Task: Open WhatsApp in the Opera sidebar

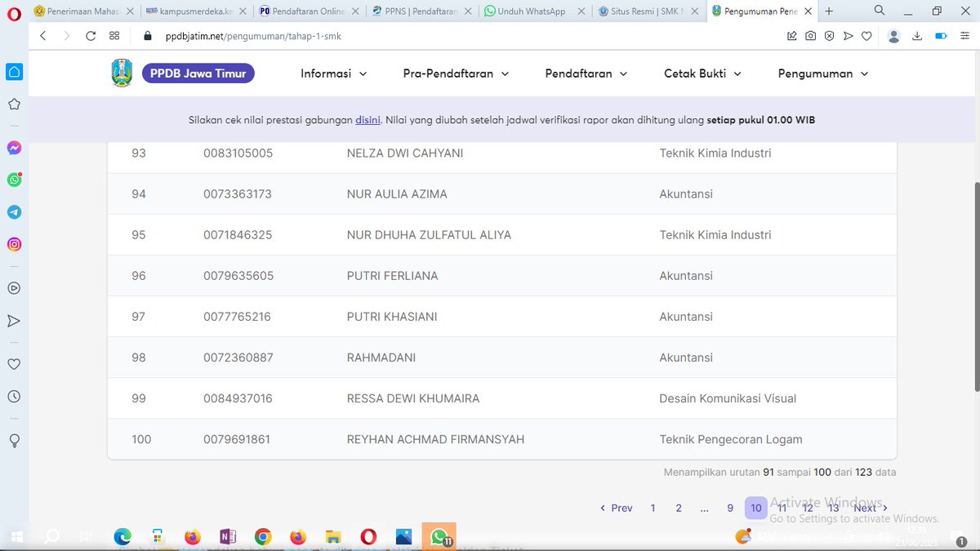Action: pos(14,180)
